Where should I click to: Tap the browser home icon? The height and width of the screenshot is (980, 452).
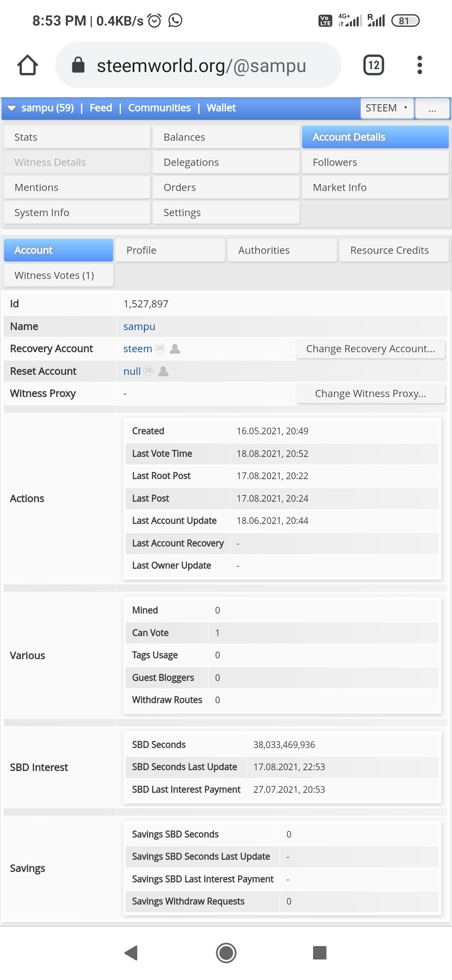[x=28, y=65]
